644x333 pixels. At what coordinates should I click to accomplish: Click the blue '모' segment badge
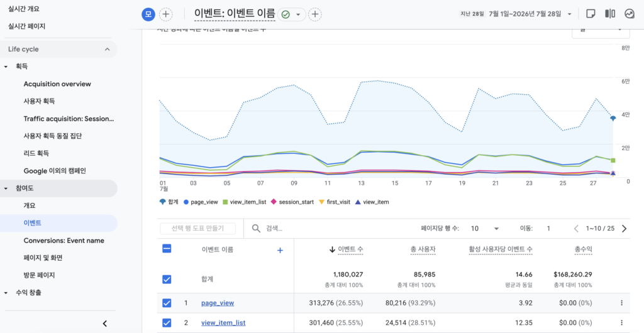[148, 14]
